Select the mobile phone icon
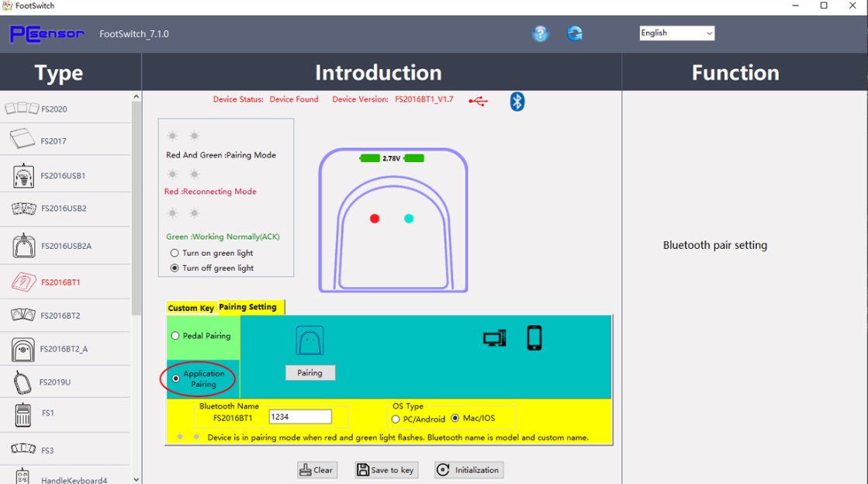Viewport: 868px width, 484px height. [534, 338]
